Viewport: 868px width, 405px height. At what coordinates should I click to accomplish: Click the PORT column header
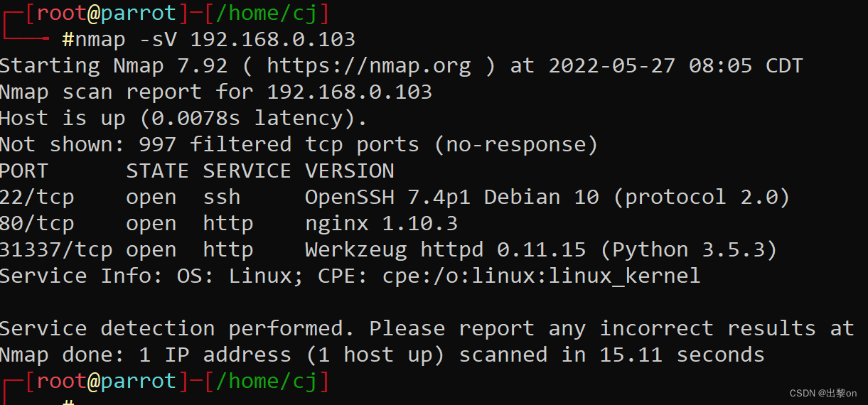coord(24,171)
